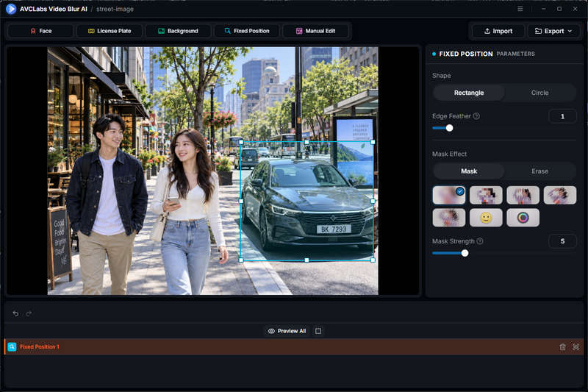Choose the Rectangle shape option
588x392 pixels.
pyautogui.click(x=469, y=93)
